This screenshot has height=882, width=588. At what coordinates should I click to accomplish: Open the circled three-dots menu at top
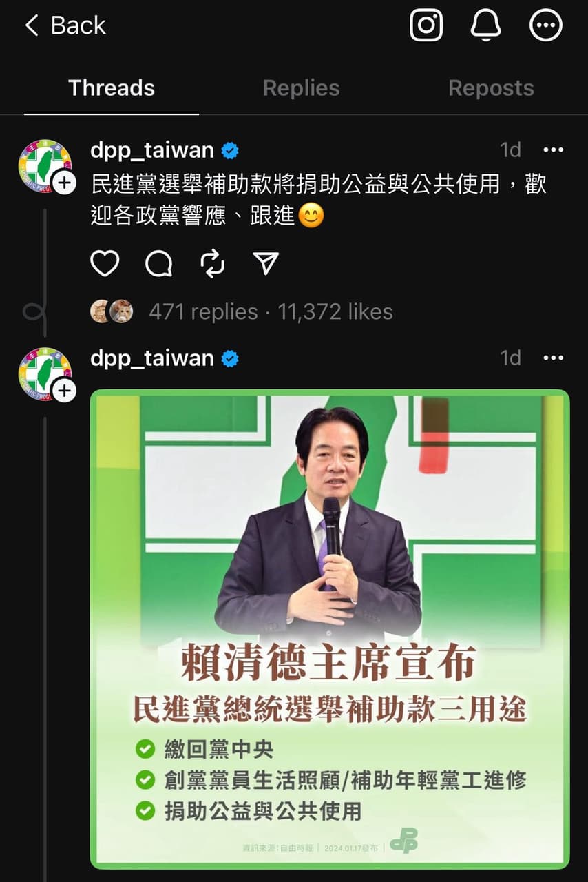pyautogui.click(x=545, y=26)
